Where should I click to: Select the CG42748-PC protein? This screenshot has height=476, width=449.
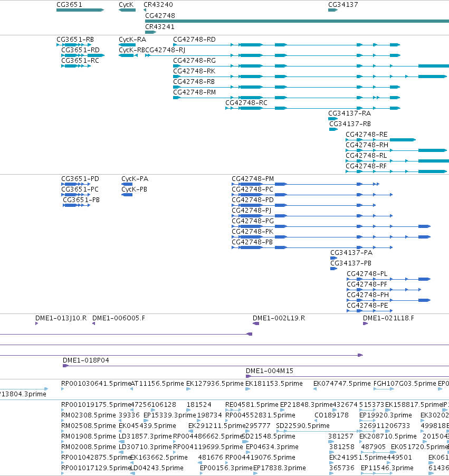tap(312, 195)
